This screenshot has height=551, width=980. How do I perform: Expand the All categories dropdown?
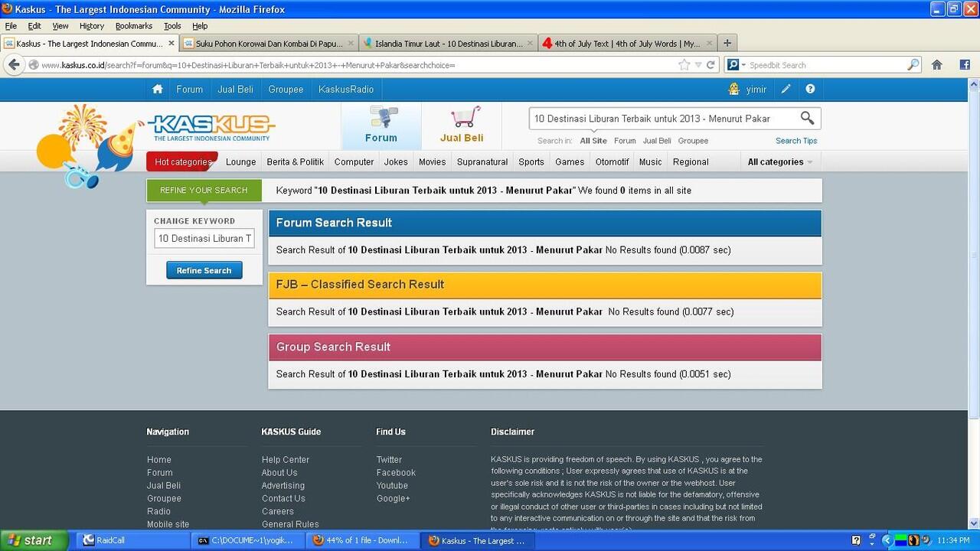click(x=780, y=161)
